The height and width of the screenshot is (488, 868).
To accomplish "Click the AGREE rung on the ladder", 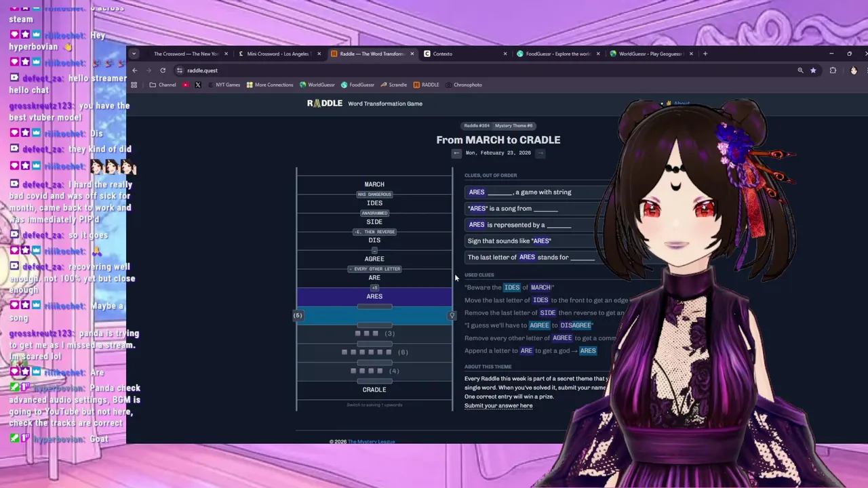I will pyautogui.click(x=374, y=259).
